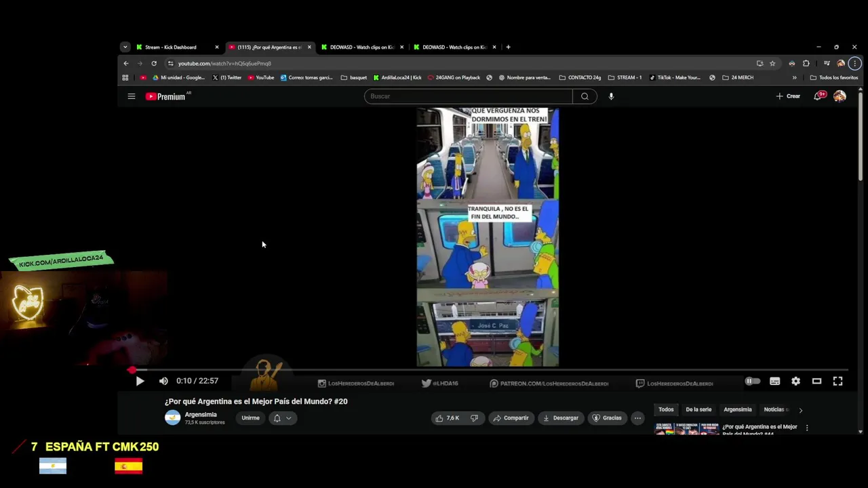This screenshot has height=488, width=868.
Task: Click the search magnifier button
Action: click(x=585, y=96)
